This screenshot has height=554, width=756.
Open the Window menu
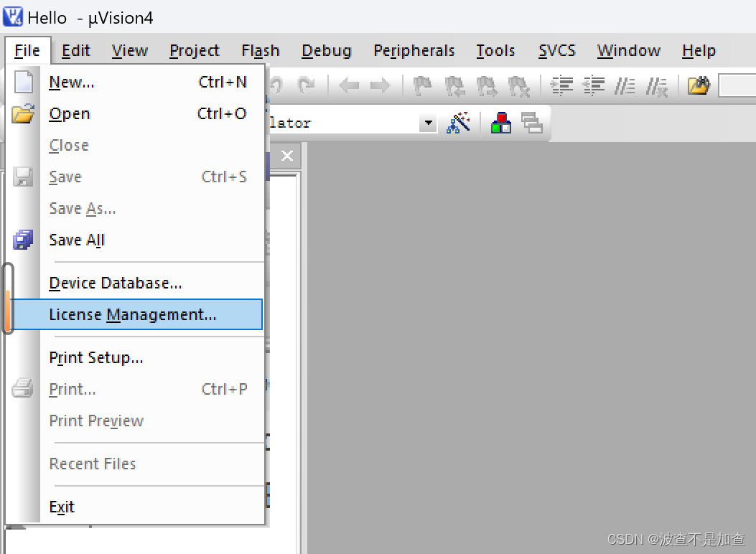[629, 50]
